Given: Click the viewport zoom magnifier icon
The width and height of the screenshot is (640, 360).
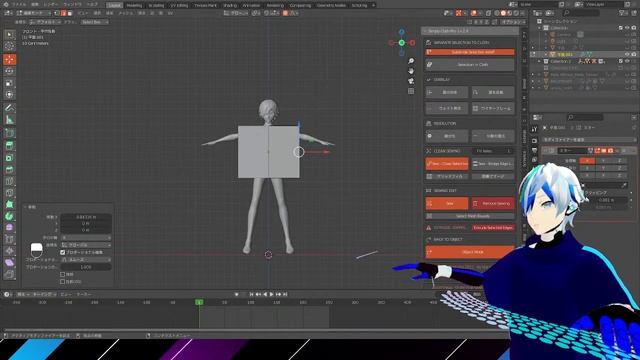Looking at the screenshot, I should click(x=411, y=61).
